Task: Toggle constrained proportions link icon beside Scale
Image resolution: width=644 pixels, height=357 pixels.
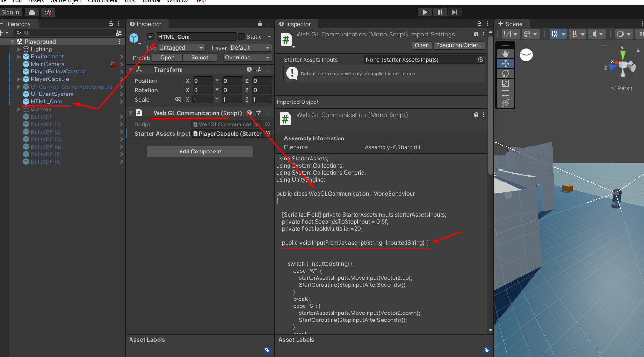Action: coord(178,100)
